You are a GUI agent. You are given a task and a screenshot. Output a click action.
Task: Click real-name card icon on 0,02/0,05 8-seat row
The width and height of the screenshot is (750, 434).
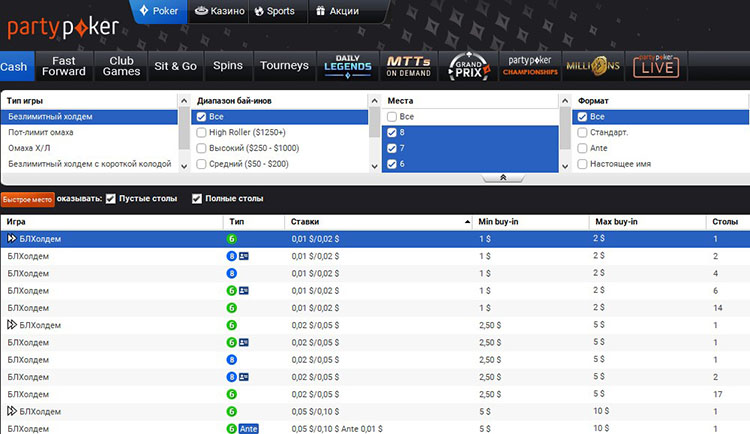click(244, 377)
